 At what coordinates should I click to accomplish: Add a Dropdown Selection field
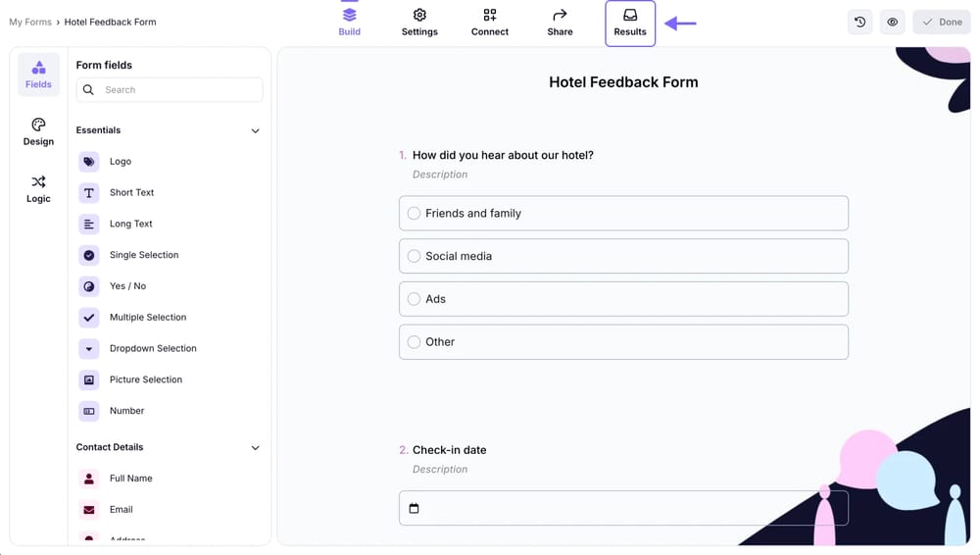pos(153,348)
